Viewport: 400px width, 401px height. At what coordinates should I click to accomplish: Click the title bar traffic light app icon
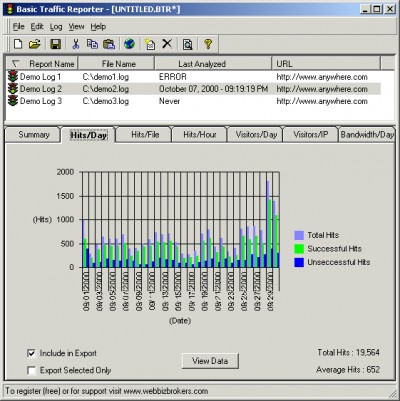[x=10, y=9]
